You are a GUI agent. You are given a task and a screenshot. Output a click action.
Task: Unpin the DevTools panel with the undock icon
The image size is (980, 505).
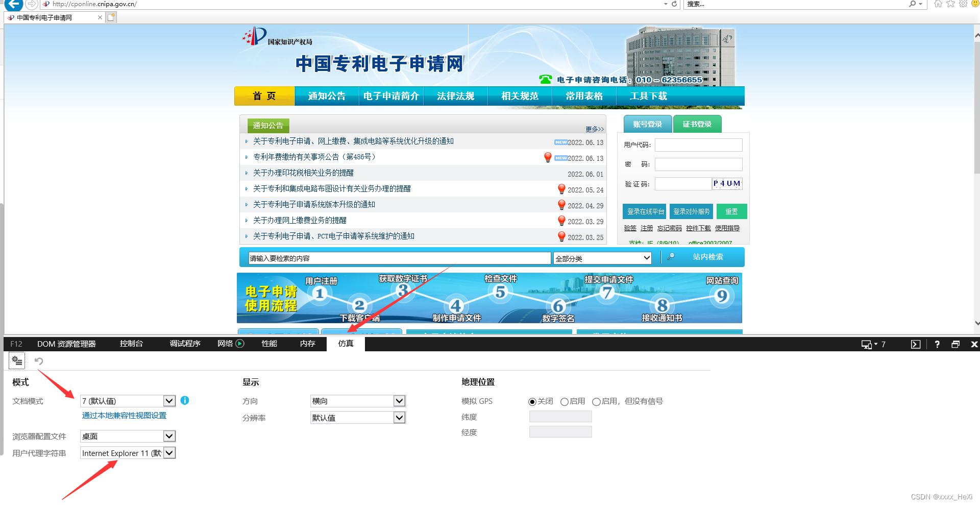coord(955,344)
